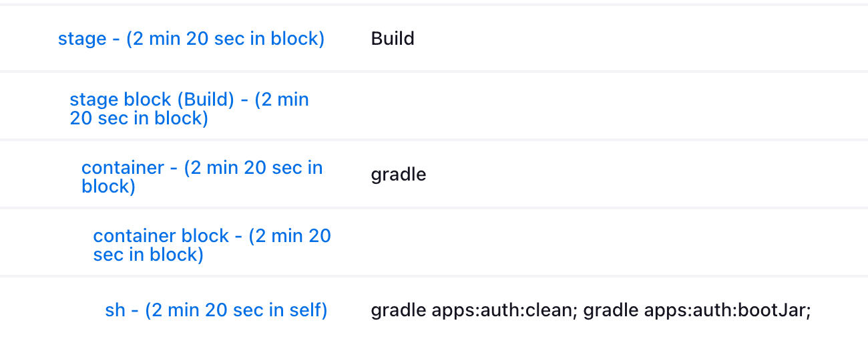The width and height of the screenshot is (868, 337).
Task: Click 'sec in block)' second line of container block
Action: click(148, 255)
